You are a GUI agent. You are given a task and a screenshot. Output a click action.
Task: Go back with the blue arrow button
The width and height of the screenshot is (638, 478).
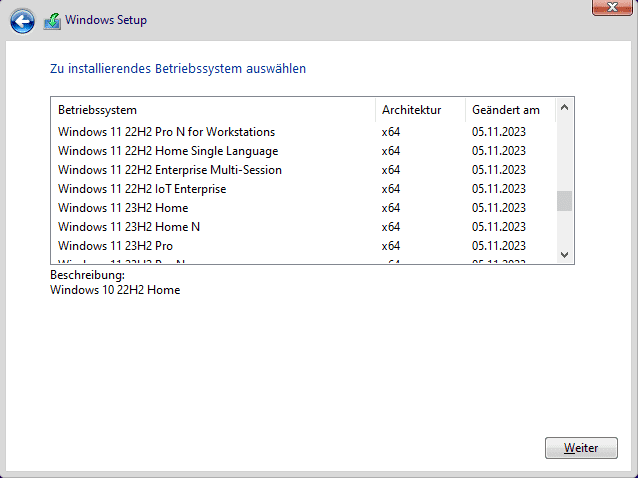point(22,21)
